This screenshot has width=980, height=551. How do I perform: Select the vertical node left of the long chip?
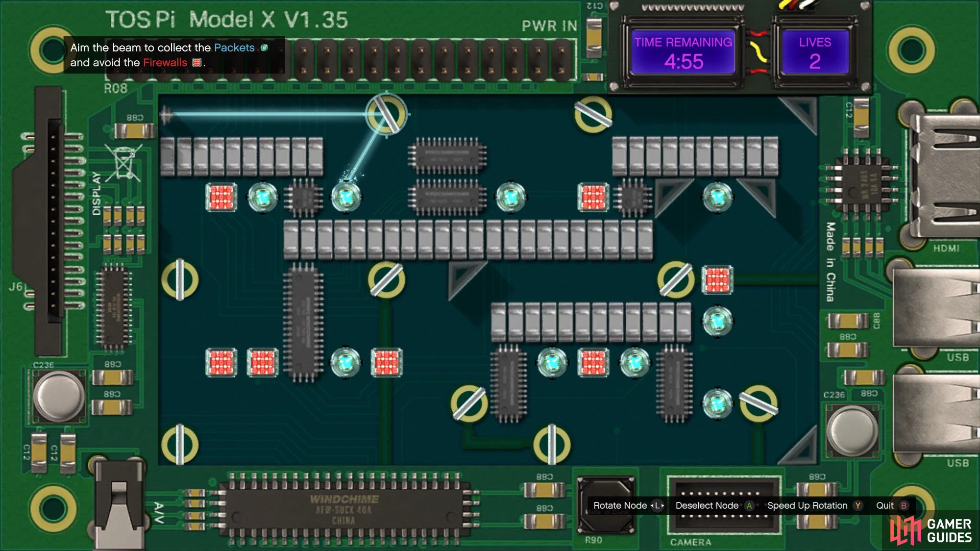click(x=180, y=280)
